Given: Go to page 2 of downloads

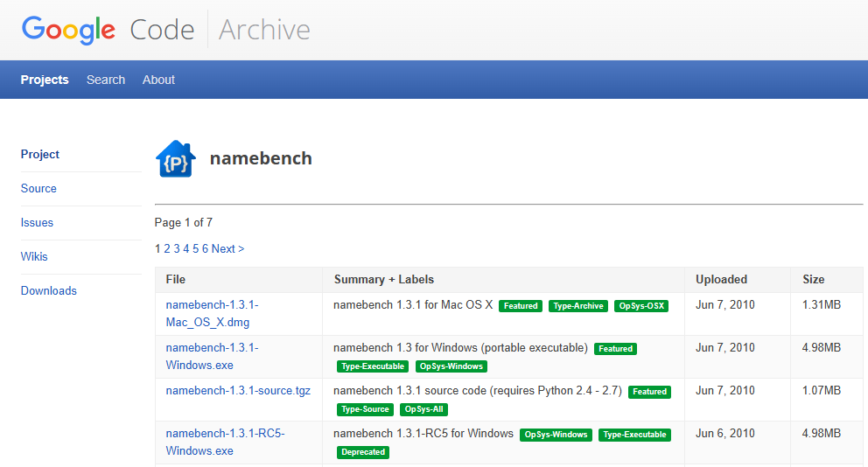Looking at the screenshot, I should click(x=166, y=249).
